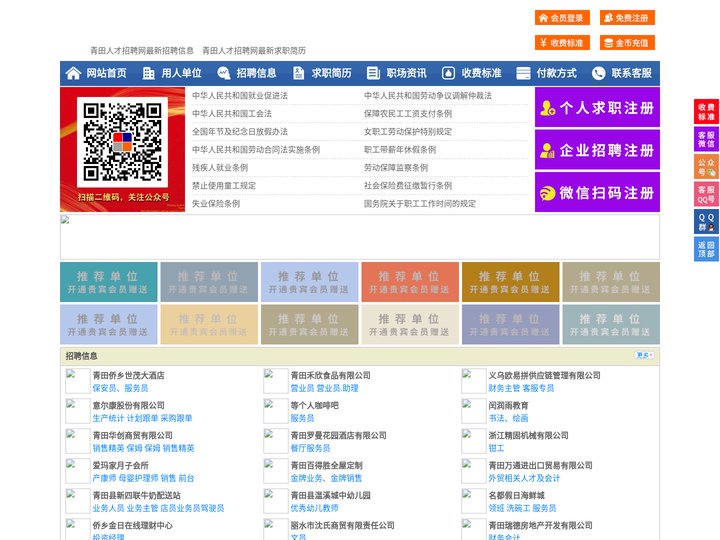The image size is (720, 540).
Task: Open 女职工劳动保护特别规定 link
Action: (408, 132)
